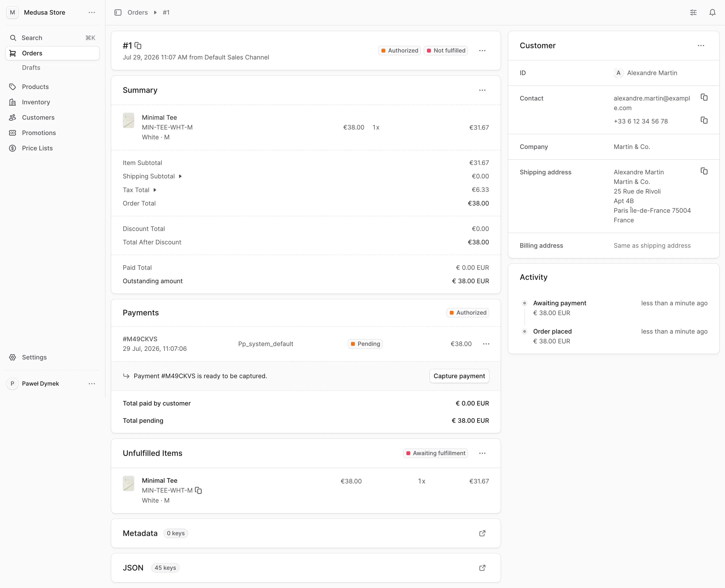The image size is (725, 588).
Task: Click the Awaiting fulfillment badge
Action: click(435, 453)
